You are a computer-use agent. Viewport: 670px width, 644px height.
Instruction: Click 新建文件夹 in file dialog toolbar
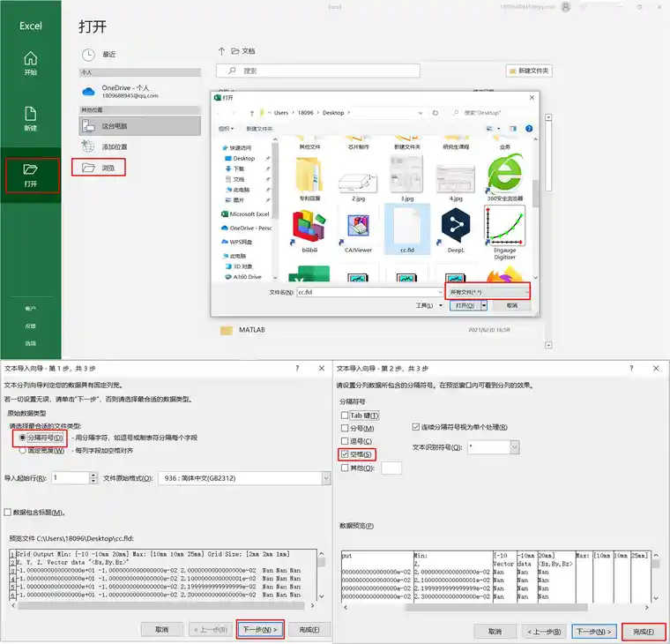259,129
